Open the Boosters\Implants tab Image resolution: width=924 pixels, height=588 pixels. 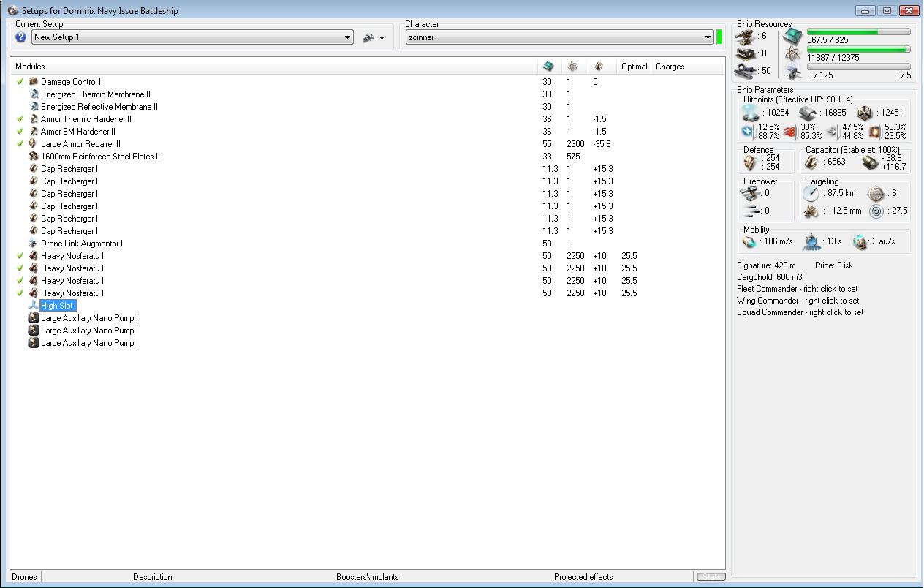click(368, 577)
